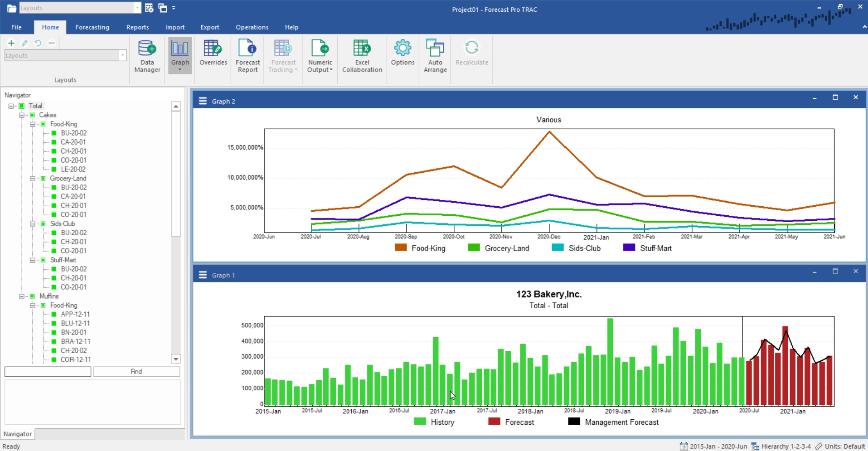Click the Navigator scroll up arrow
The width and height of the screenshot is (868, 451).
pyautogui.click(x=176, y=106)
